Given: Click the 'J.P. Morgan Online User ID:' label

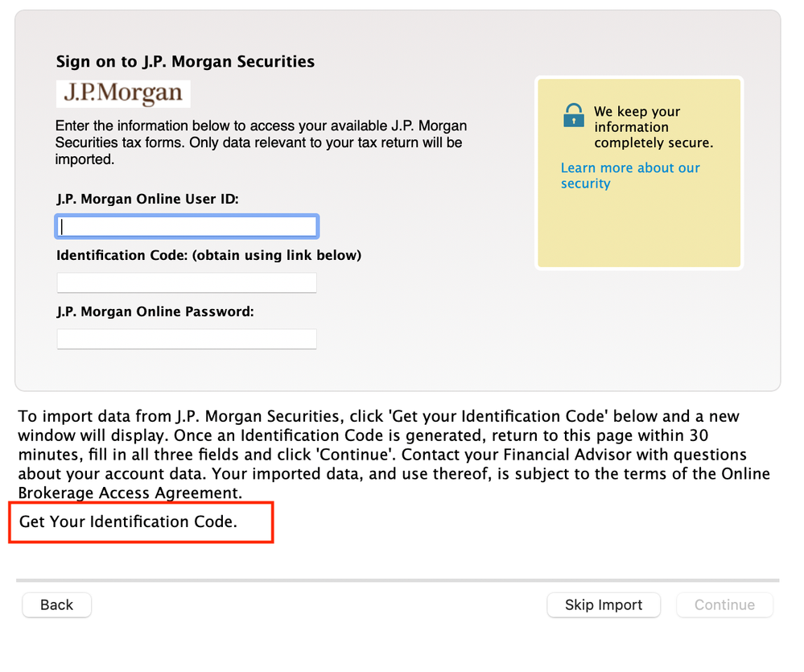Looking at the screenshot, I should tap(147, 199).
